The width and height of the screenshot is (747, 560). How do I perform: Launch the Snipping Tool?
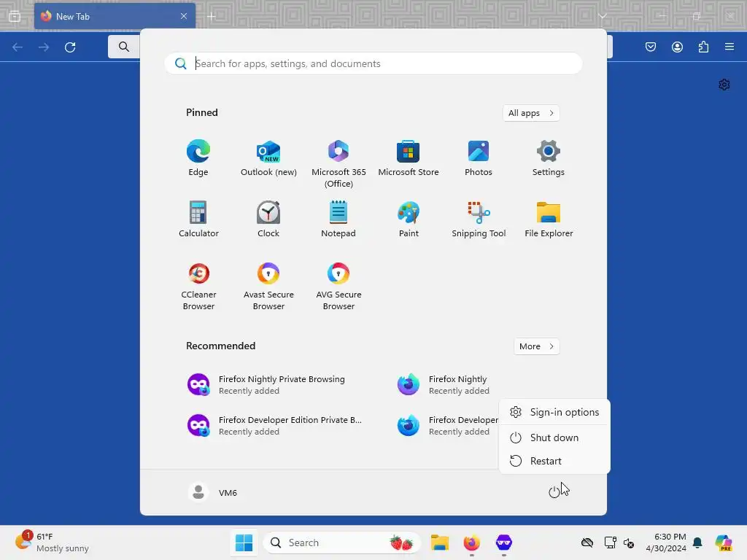tap(479, 219)
